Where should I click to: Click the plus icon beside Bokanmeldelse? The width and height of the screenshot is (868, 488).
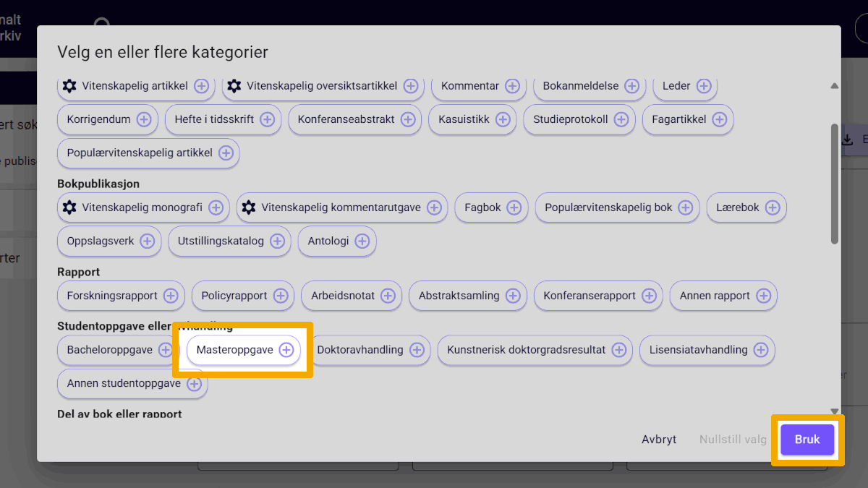[x=632, y=86]
